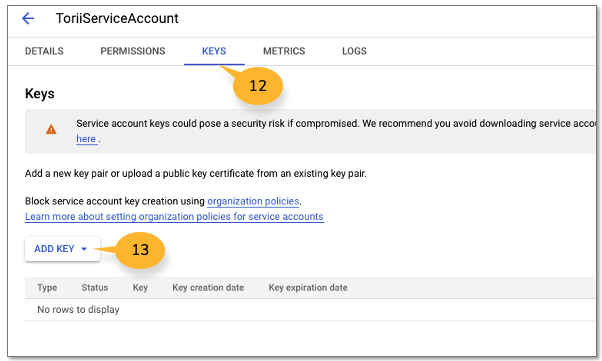Click the ToriiServiceAccount page title
Viewport: 602px width, 361px height.
coord(117,18)
